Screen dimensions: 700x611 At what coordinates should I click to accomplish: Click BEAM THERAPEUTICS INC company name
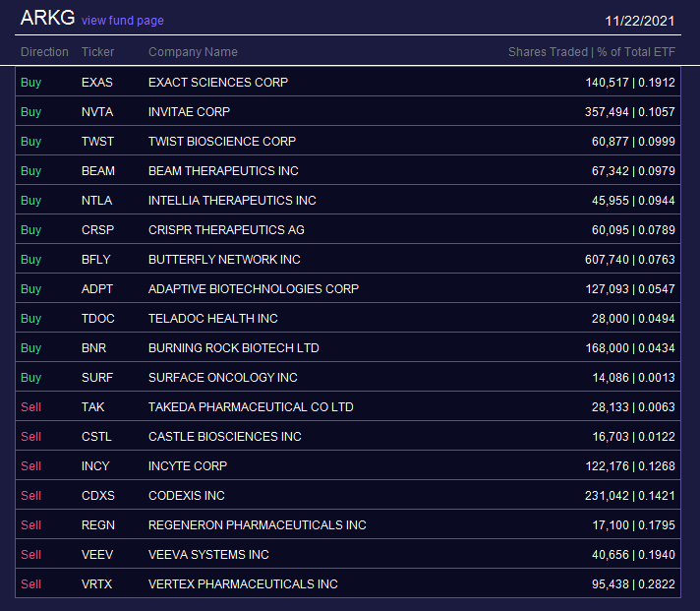coord(223,170)
